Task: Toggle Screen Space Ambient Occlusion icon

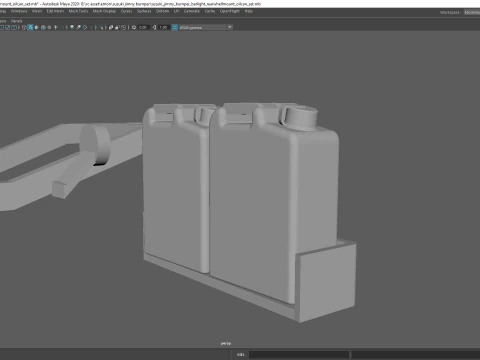Action: [72, 27]
